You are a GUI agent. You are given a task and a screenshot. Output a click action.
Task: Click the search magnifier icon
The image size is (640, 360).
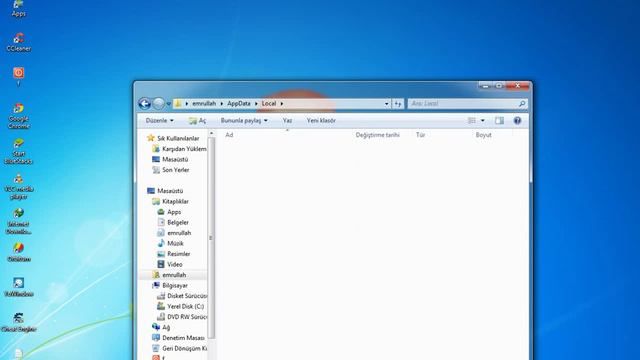point(522,104)
